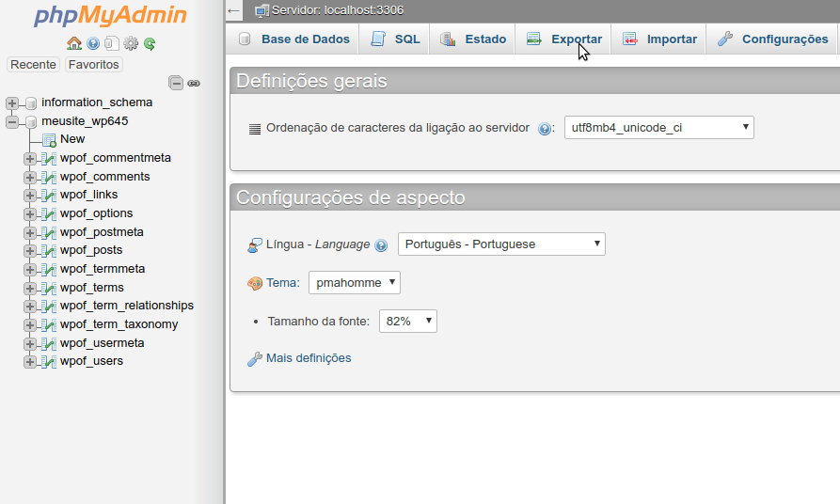Image resolution: width=840 pixels, height=504 pixels.
Task: Expand the information_schema database node
Action: point(12,102)
